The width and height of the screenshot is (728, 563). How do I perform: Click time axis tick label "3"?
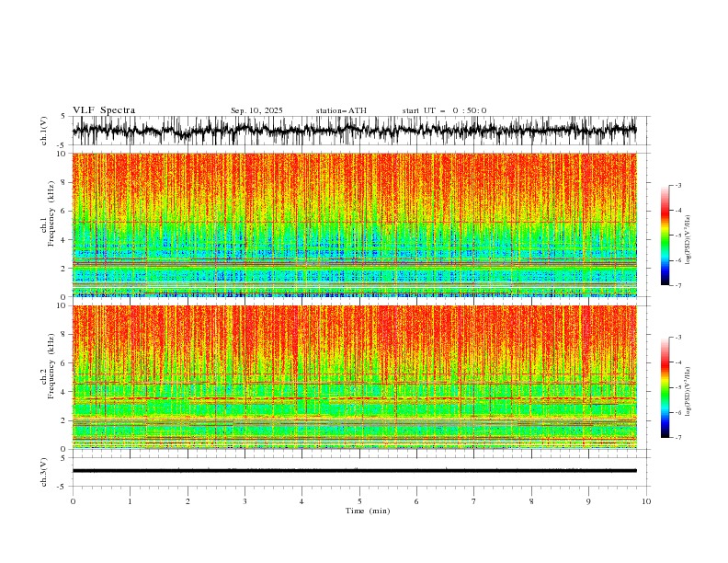245,501
